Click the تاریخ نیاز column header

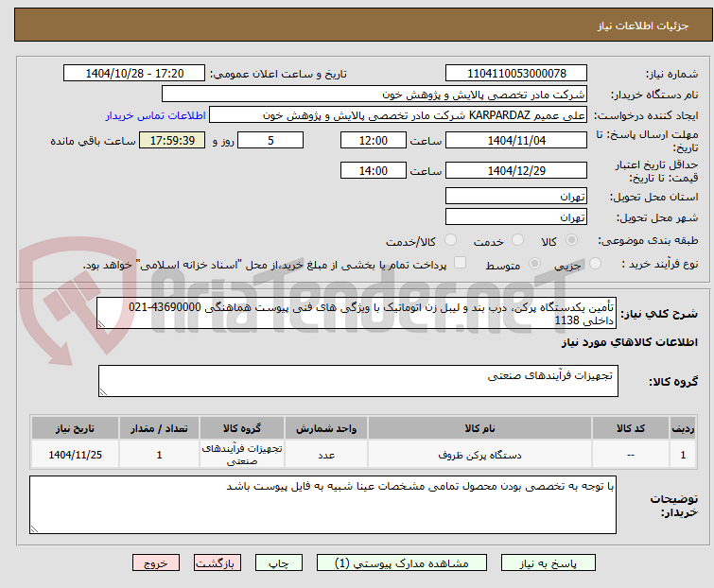75,428
